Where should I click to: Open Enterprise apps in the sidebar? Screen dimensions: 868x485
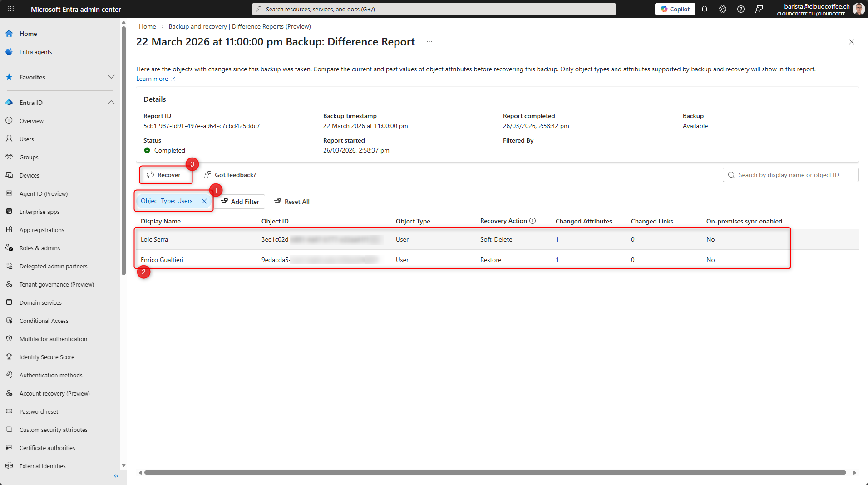pyautogui.click(x=39, y=212)
